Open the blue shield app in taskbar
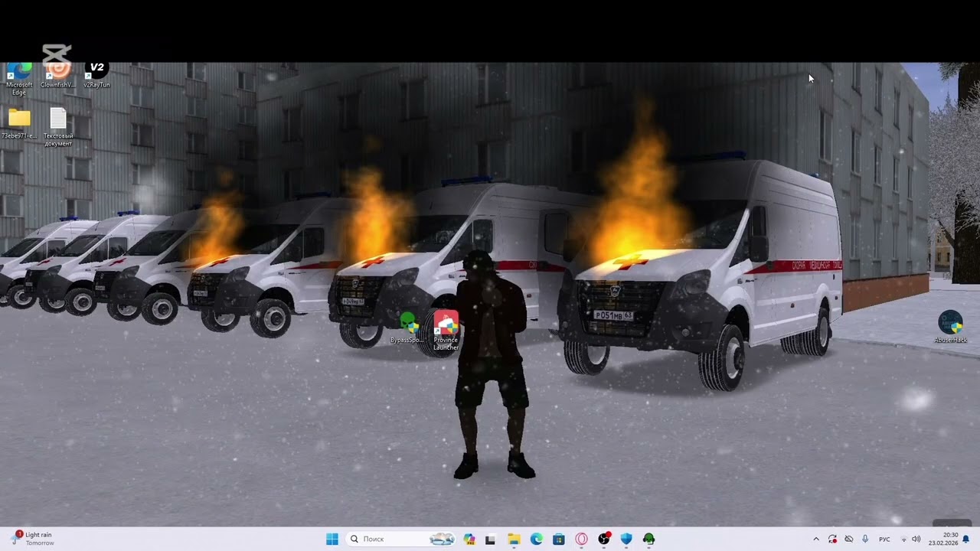Viewport: 980px width, 551px height. pyautogui.click(x=626, y=539)
